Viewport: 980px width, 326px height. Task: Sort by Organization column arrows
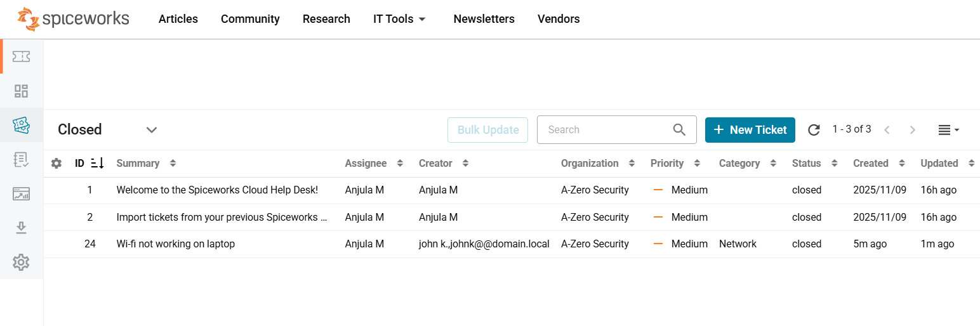coord(632,164)
